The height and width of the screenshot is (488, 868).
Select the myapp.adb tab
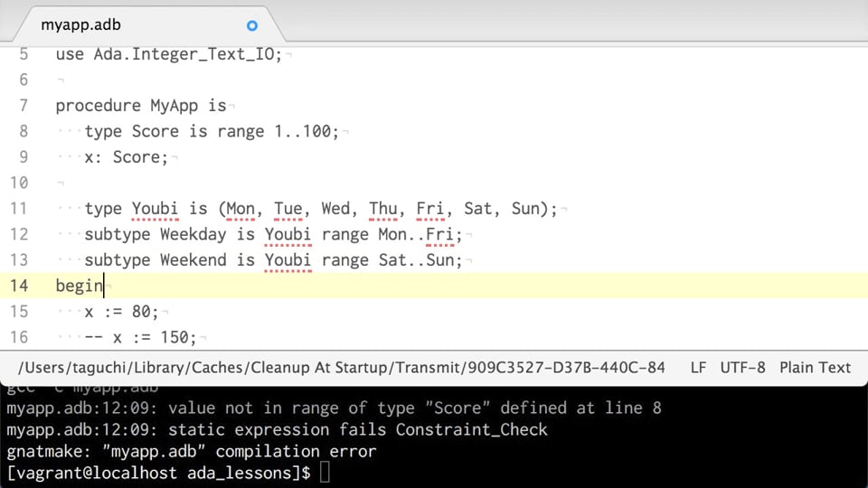148,25
